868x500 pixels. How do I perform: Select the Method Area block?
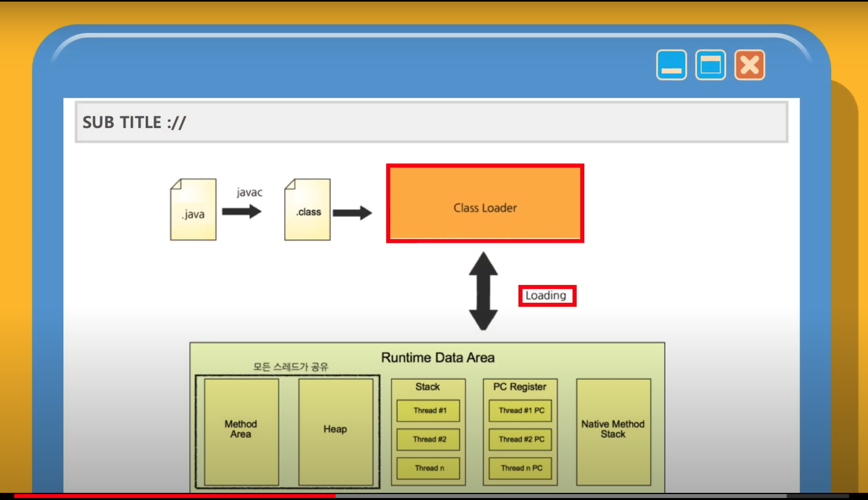(241, 431)
